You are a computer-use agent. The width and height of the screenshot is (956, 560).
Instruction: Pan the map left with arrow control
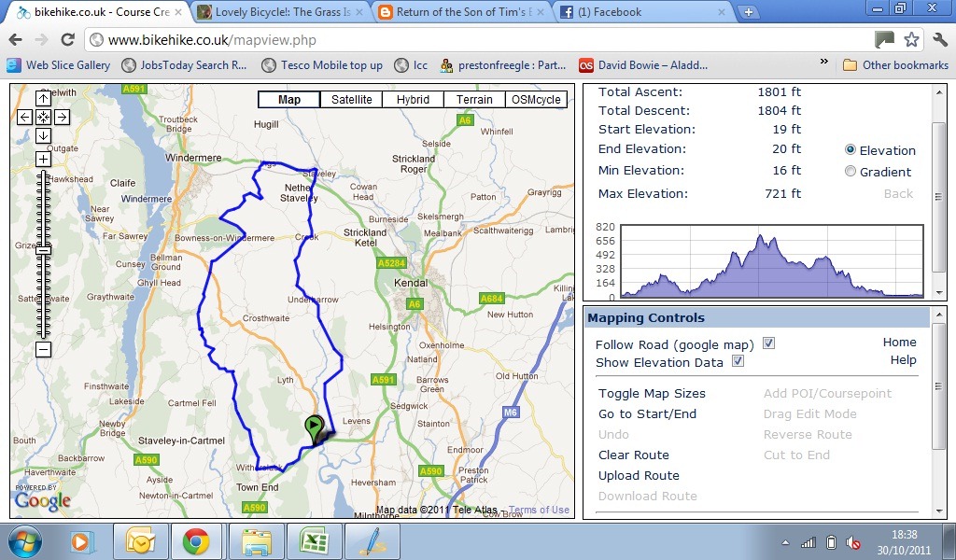[24, 117]
